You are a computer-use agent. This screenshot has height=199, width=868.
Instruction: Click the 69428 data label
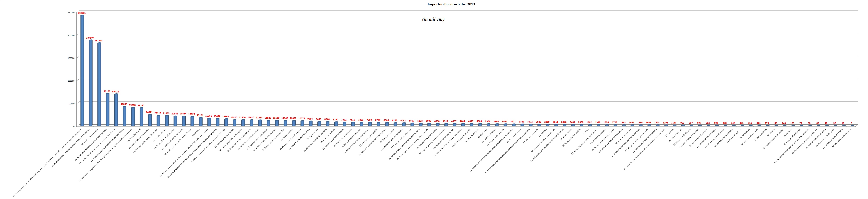pyautogui.click(x=116, y=92)
